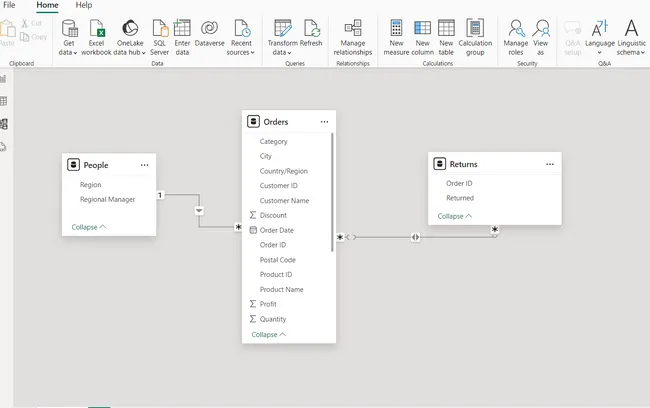This screenshot has height=408, width=650.
Task: Click the View as button
Action: (541, 37)
